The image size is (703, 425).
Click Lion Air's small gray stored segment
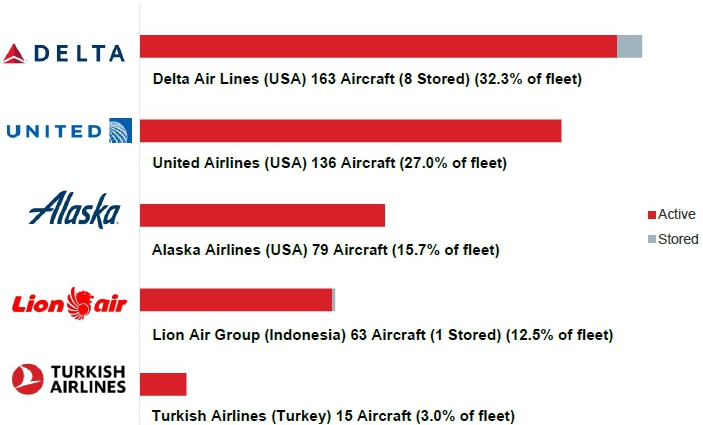[334, 299]
